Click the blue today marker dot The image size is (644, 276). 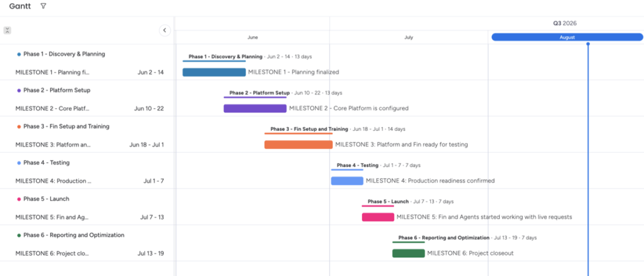(x=588, y=44)
